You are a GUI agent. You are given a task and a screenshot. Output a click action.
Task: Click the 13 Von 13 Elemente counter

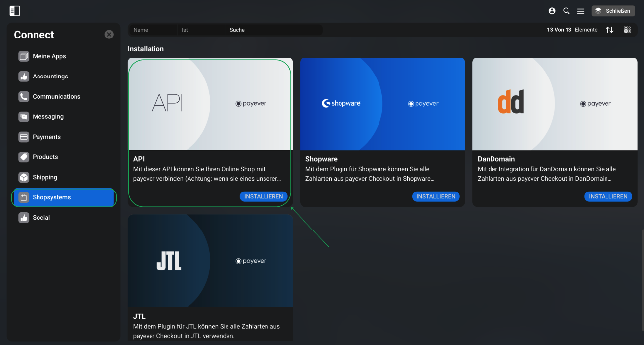[x=572, y=30]
